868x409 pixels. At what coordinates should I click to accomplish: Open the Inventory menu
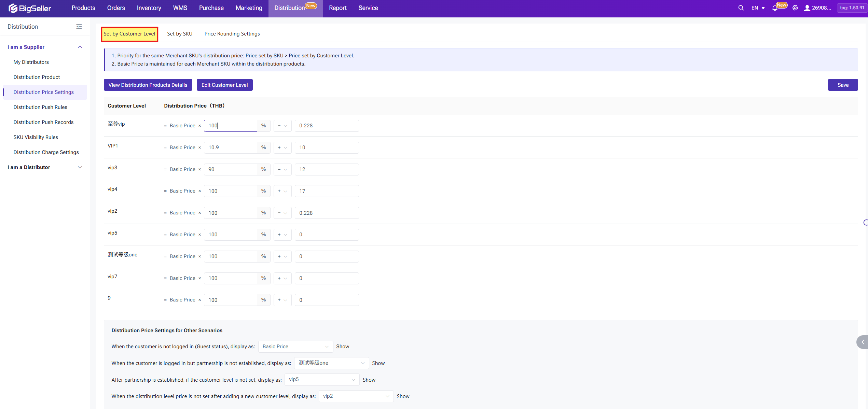pos(149,8)
